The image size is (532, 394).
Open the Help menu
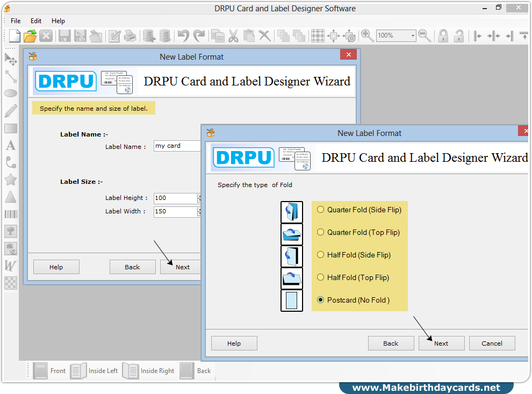pyautogui.click(x=58, y=21)
